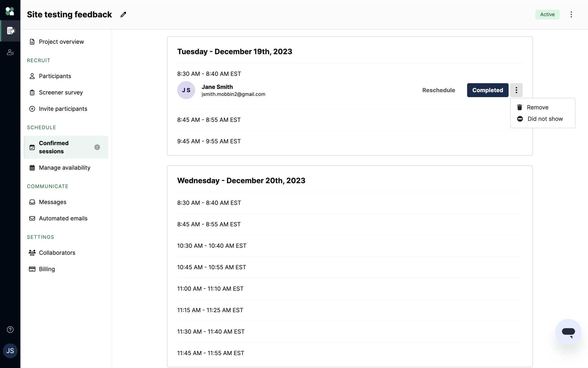Click the help question mark icon
Image resolution: width=588 pixels, height=368 pixels.
pyautogui.click(x=10, y=330)
